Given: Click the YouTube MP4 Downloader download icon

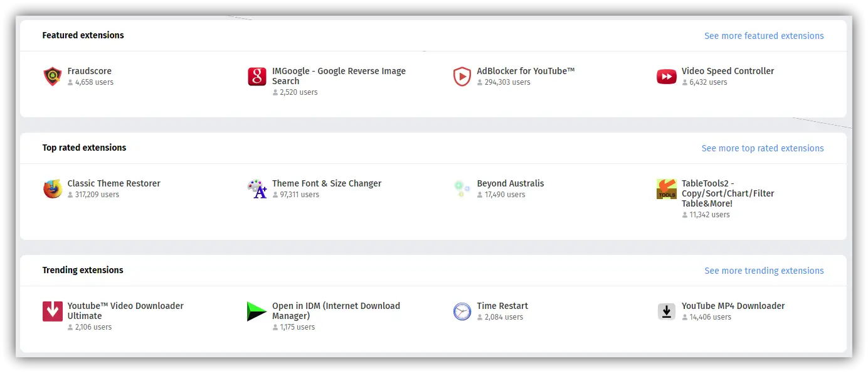Looking at the screenshot, I should pyautogui.click(x=666, y=311).
